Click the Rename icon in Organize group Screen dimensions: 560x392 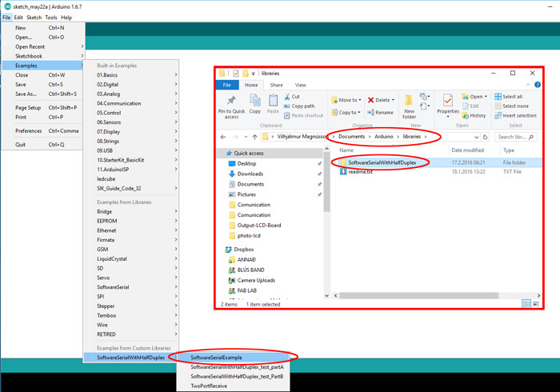[x=370, y=113]
